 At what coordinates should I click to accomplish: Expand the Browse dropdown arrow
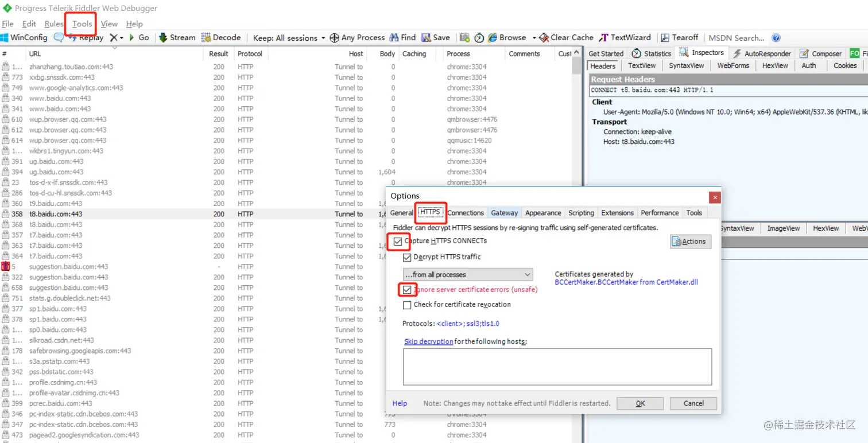[534, 38]
